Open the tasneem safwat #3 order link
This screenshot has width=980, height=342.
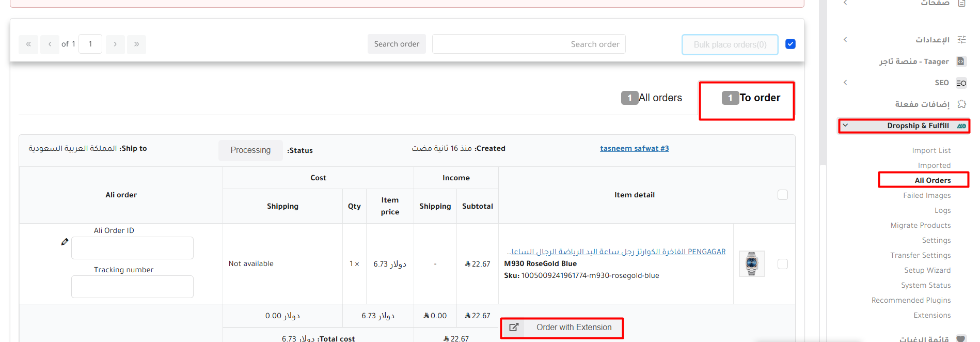point(634,149)
